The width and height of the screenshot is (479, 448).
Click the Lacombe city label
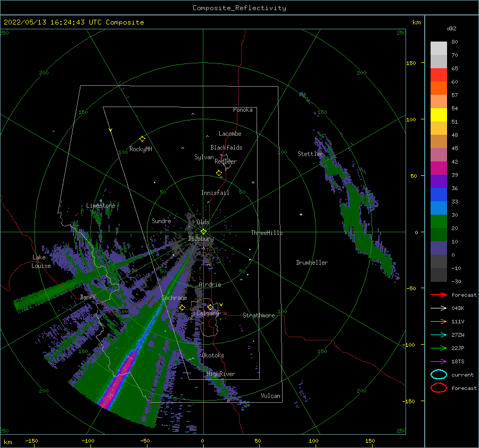[x=230, y=134]
